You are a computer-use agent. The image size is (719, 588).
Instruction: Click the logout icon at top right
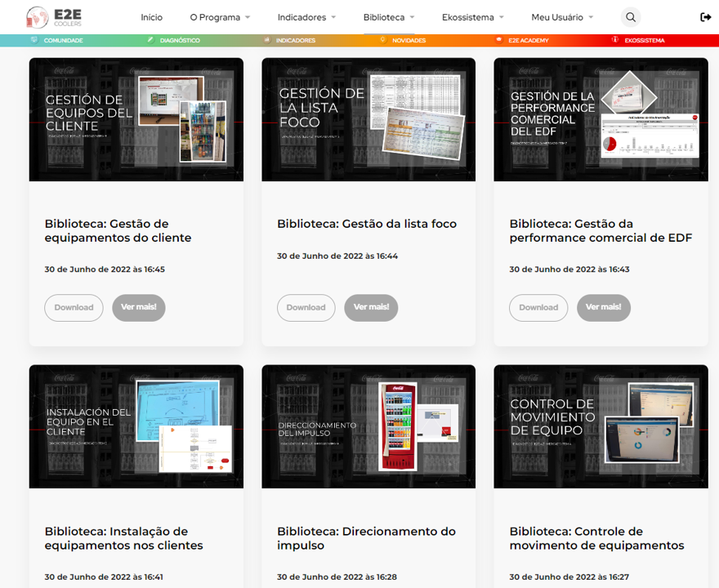705,16
